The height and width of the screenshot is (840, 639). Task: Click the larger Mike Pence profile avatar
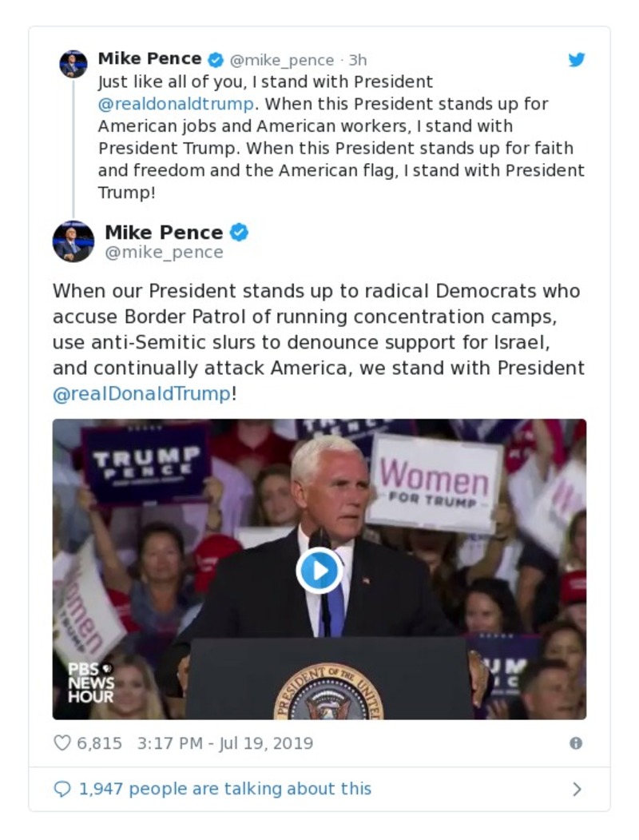(73, 240)
